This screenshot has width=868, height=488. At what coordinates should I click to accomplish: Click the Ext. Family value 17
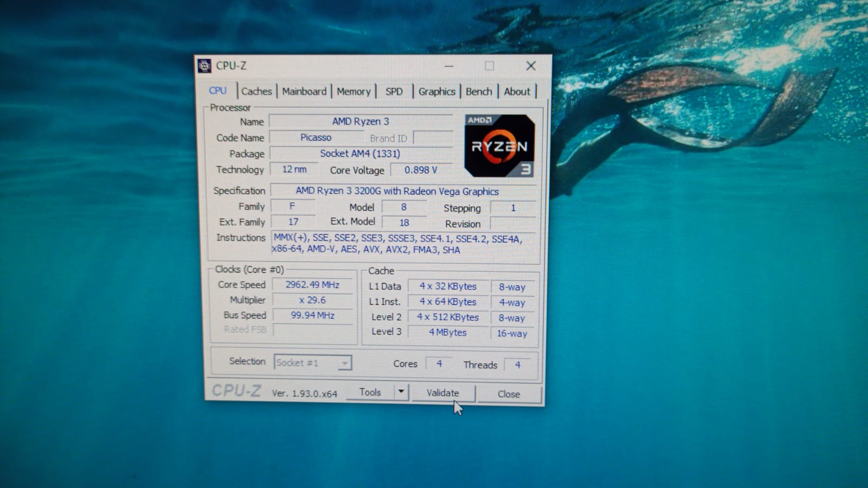point(293,221)
